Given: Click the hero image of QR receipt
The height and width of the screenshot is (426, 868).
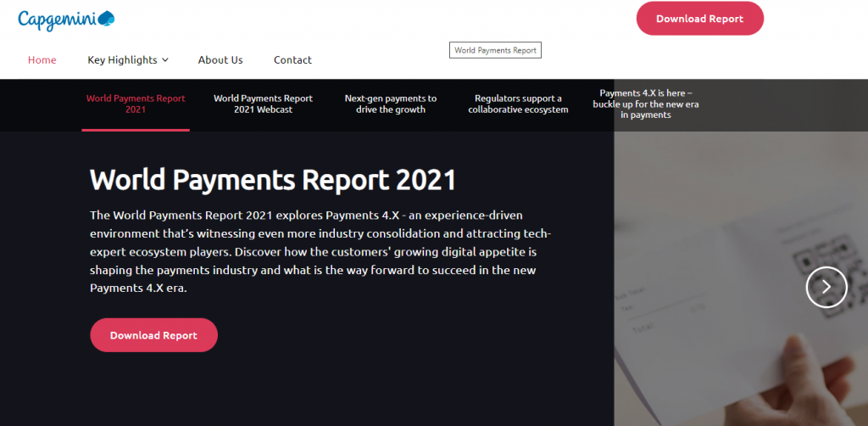Looking at the screenshot, I should [741, 278].
